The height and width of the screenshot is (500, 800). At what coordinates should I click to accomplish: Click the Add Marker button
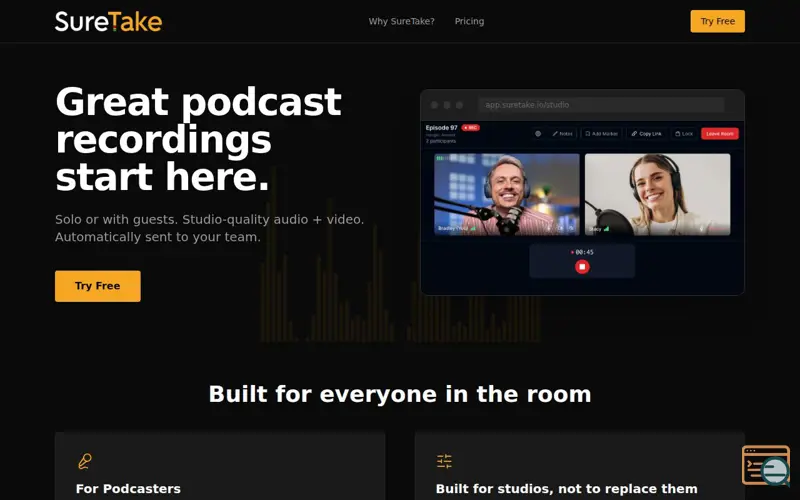602,134
